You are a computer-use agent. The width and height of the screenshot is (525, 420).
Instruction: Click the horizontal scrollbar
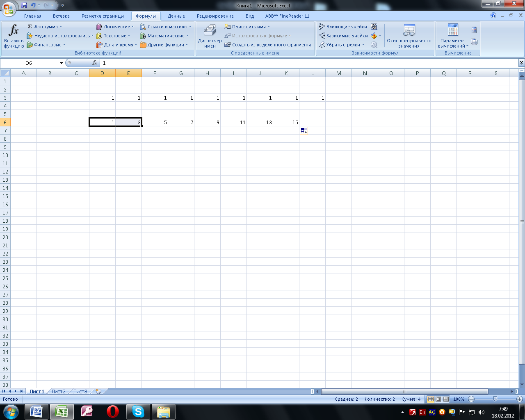coord(404,391)
